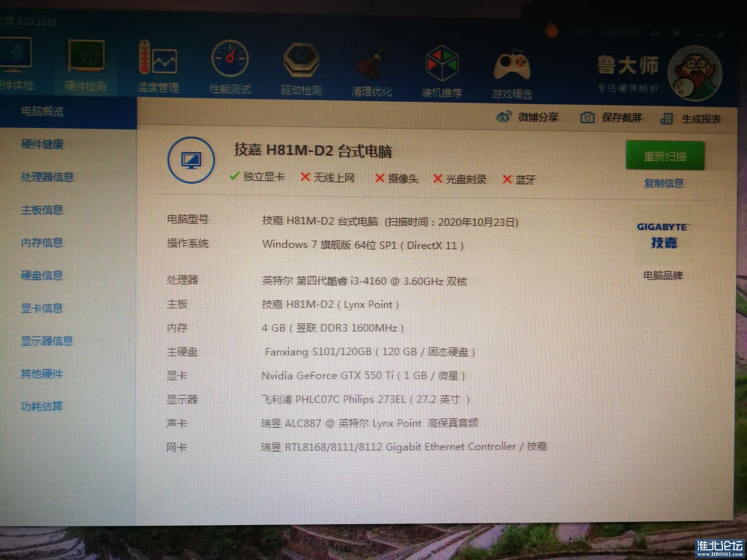Screen dimensions: 747x560
Task: Click the 网卡 label
Action: (x=177, y=447)
